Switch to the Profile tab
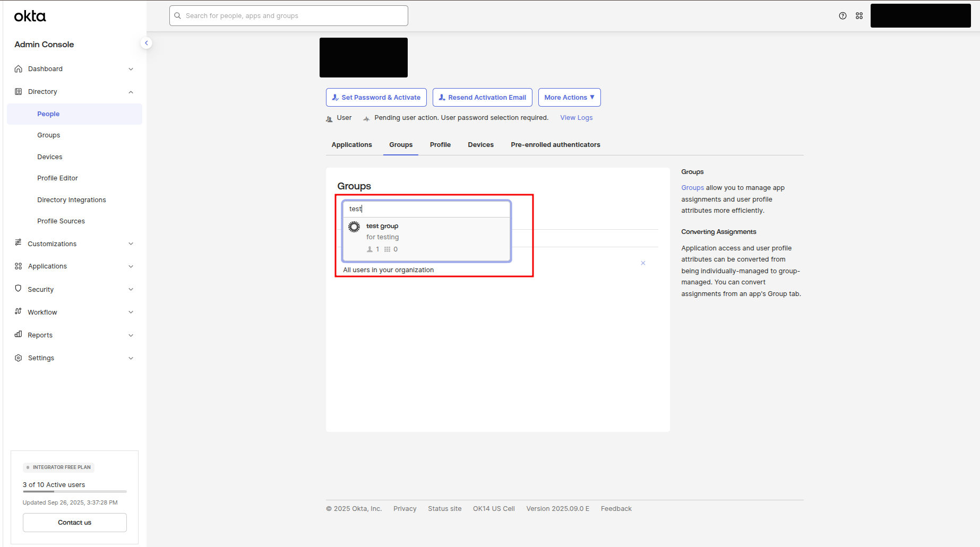 440,145
